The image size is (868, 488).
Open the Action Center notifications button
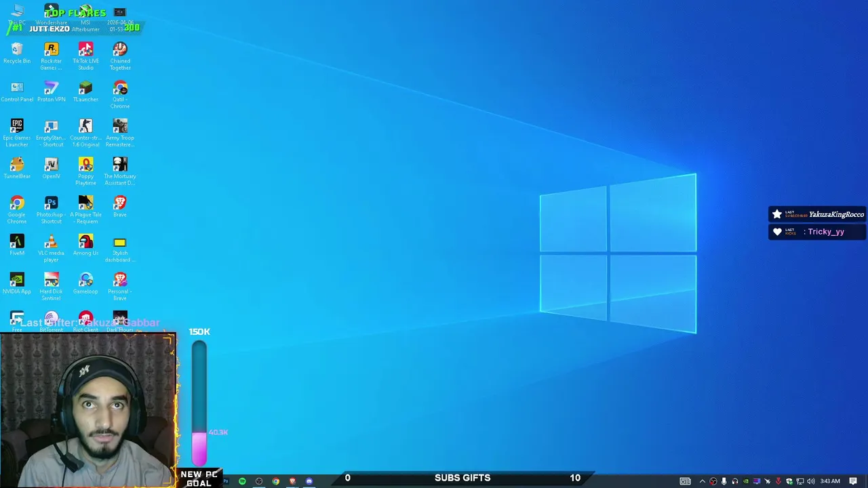(x=853, y=481)
